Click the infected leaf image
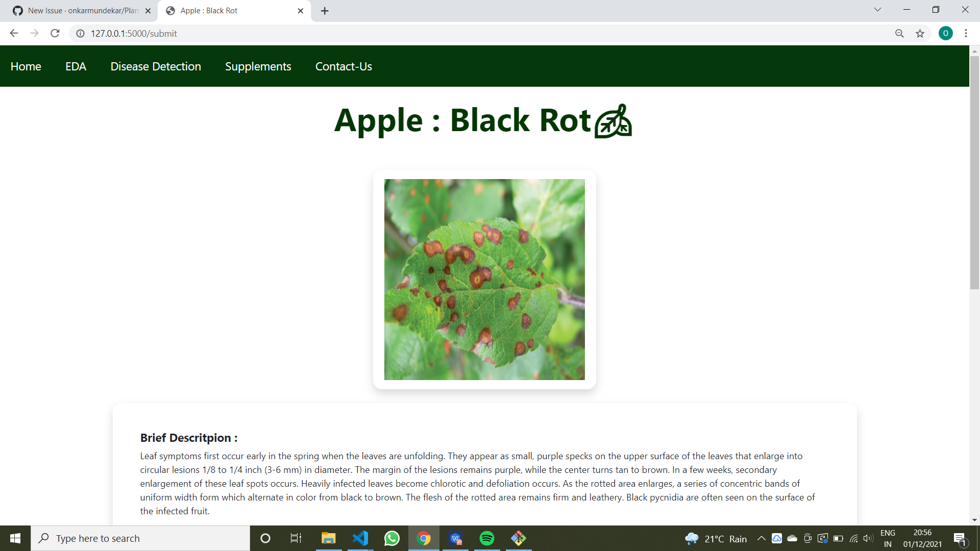Viewport: 980px width, 551px height. click(484, 280)
